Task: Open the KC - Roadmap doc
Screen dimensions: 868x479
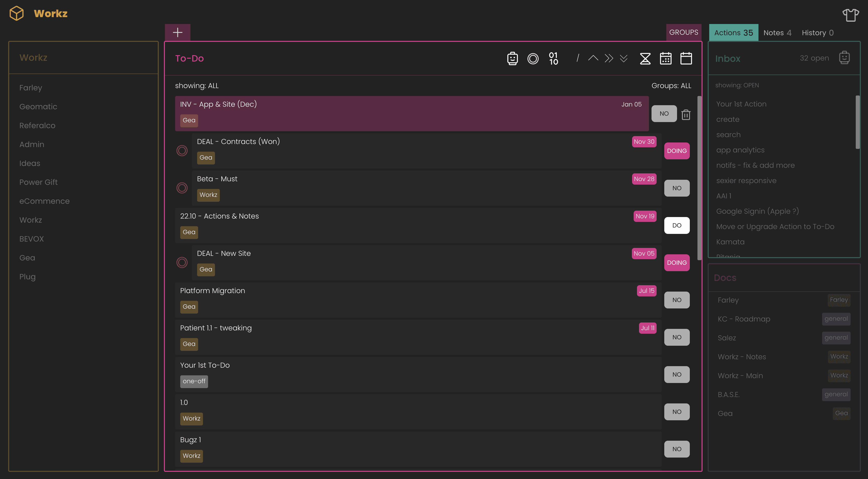Action: (x=744, y=319)
